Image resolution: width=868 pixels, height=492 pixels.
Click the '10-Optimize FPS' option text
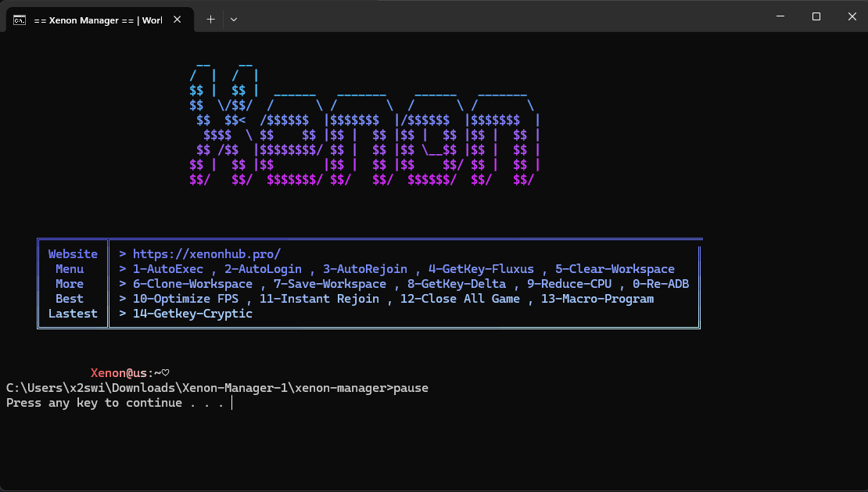click(185, 299)
